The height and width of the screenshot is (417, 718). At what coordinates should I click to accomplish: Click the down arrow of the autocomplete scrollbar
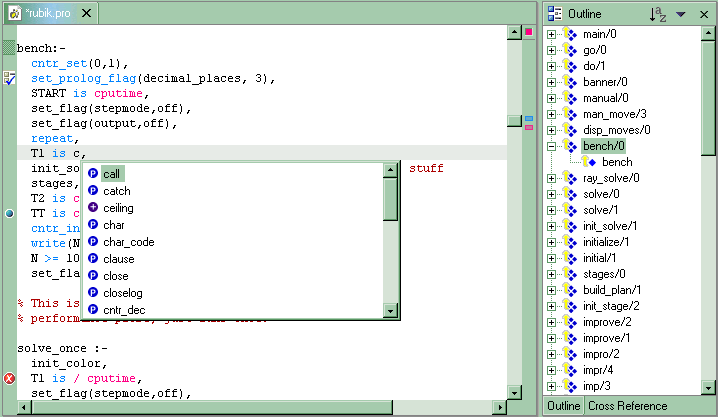[x=390, y=310]
